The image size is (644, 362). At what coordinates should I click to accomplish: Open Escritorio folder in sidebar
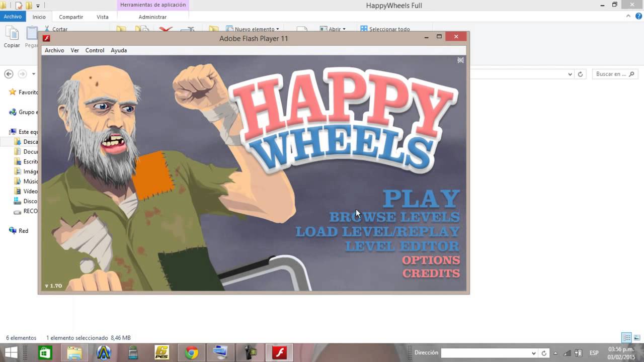click(26, 162)
